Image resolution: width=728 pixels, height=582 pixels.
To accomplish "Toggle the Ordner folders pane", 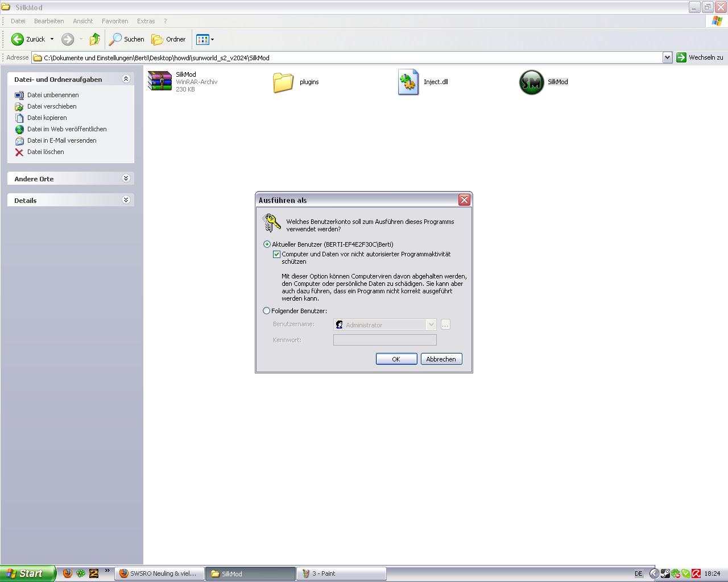I will (x=169, y=39).
